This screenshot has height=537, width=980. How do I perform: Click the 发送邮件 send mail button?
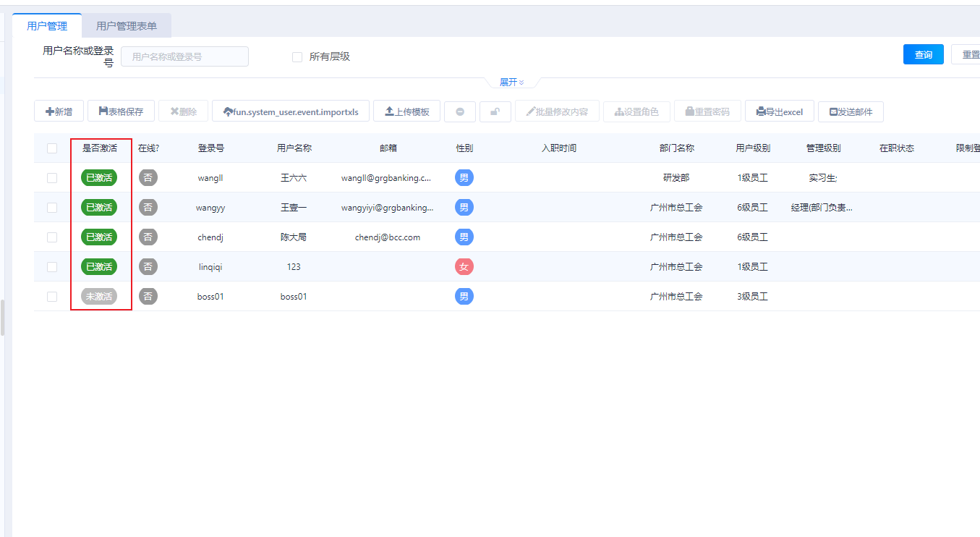click(851, 111)
